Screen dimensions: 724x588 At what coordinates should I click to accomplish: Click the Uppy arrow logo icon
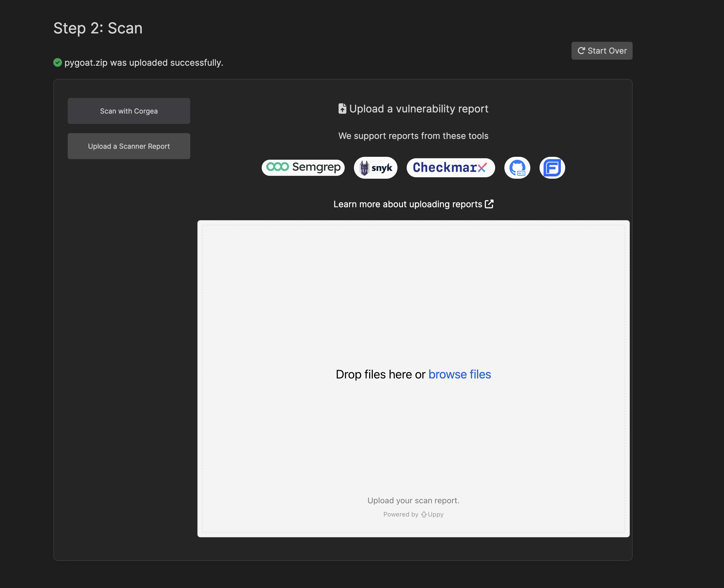tap(424, 514)
